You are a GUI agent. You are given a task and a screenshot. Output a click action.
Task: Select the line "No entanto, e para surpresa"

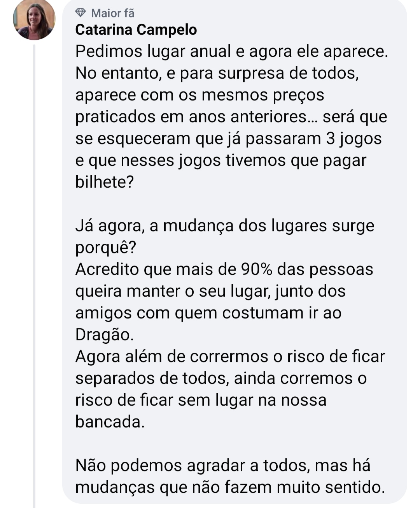tap(217, 73)
